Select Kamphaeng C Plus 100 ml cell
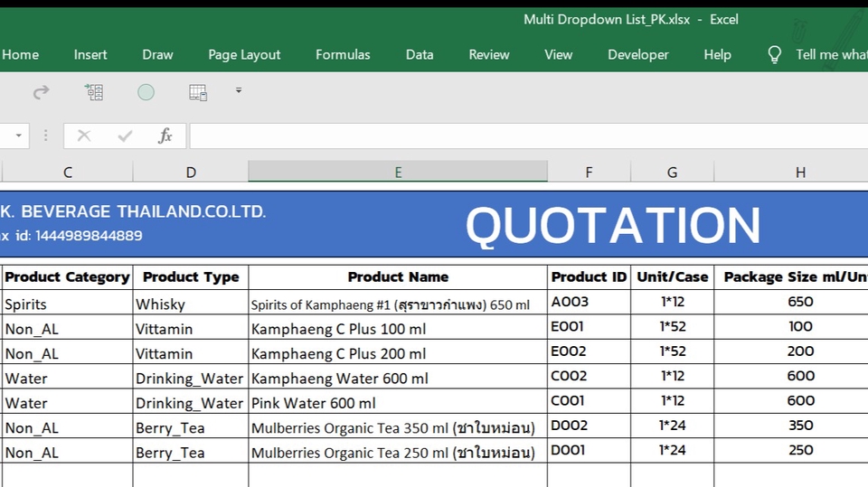Viewport: 868px width, 487px height. pyautogui.click(x=398, y=328)
